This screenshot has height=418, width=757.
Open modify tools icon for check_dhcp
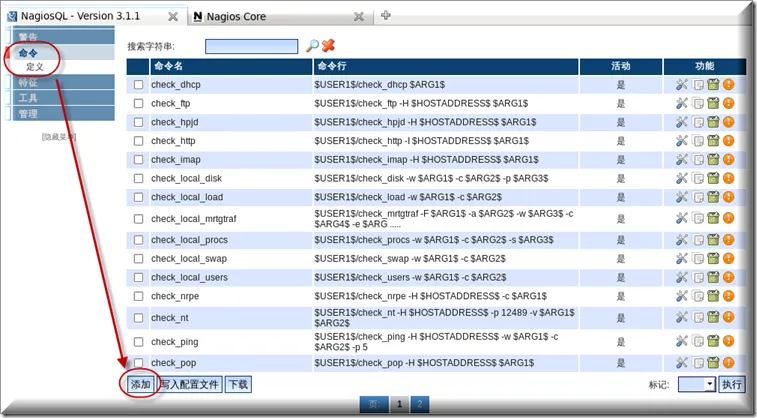coord(681,84)
